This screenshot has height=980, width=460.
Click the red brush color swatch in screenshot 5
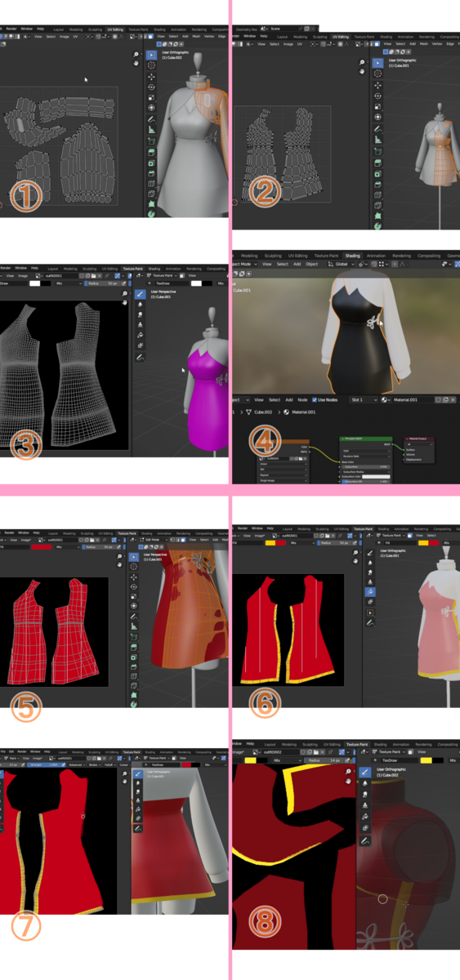[x=41, y=547]
